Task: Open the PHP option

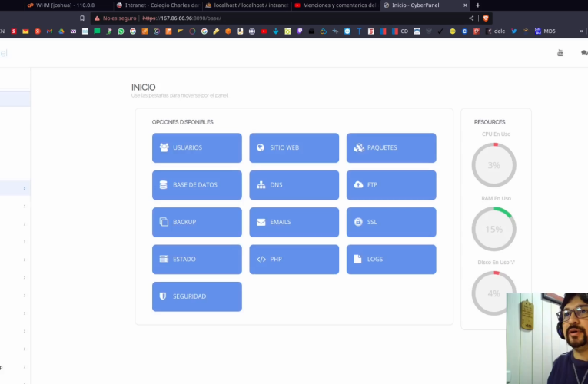Action: [x=294, y=260]
